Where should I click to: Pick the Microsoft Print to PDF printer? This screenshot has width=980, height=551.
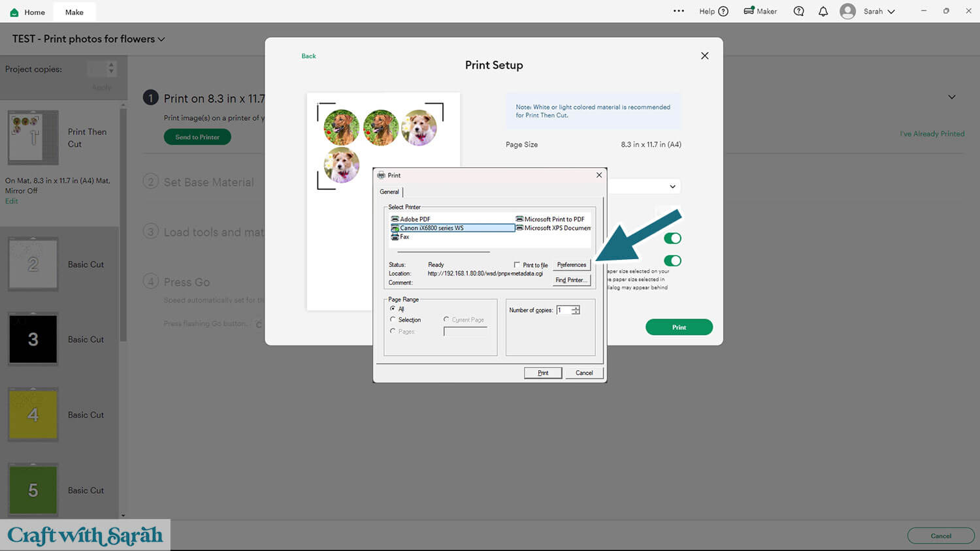click(x=550, y=219)
